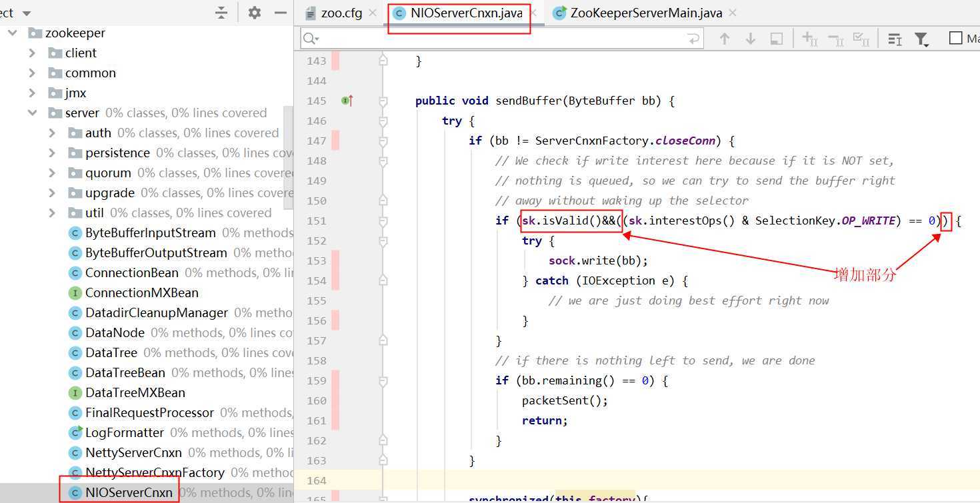
Task: Go to next occurrence arrow
Action: [x=751, y=39]
